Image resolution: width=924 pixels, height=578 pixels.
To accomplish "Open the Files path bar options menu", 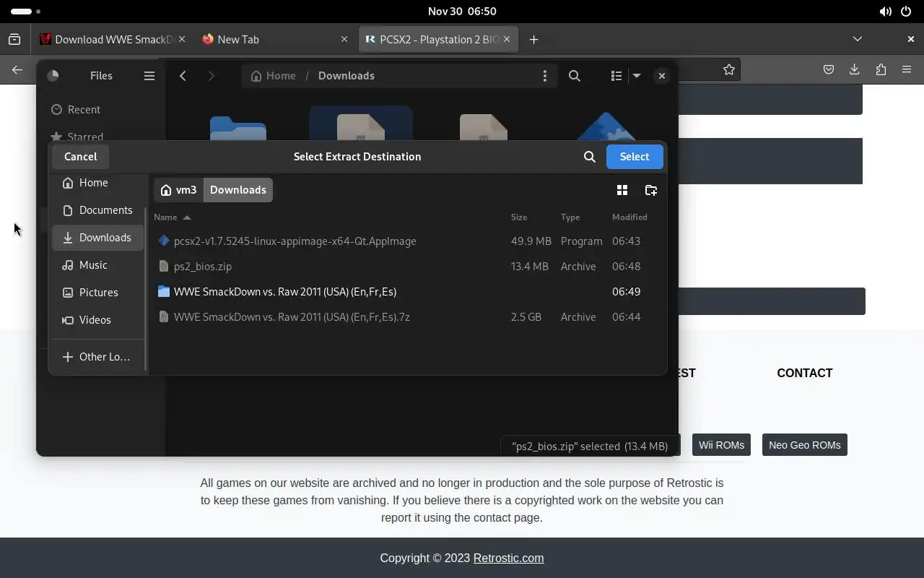I will 545,76.
